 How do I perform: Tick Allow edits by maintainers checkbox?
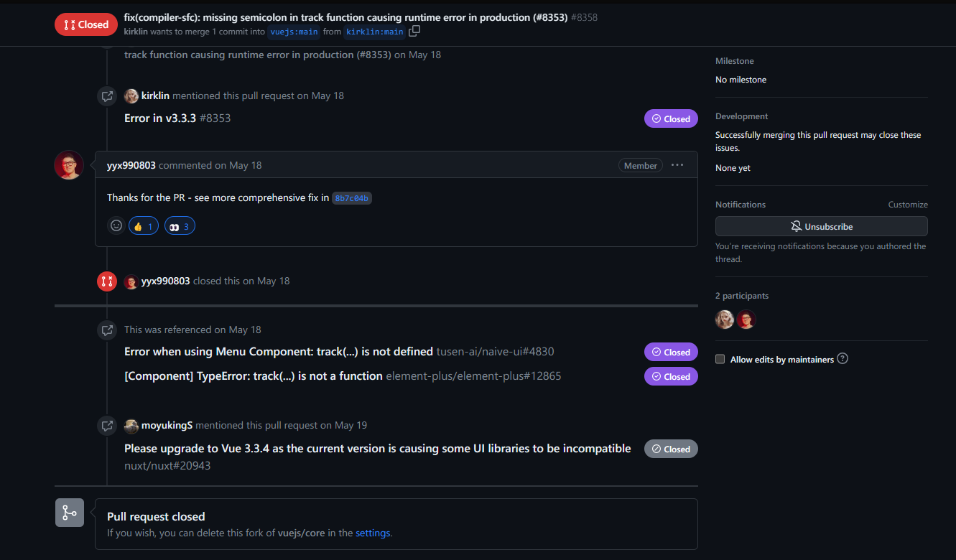[720, 359]
